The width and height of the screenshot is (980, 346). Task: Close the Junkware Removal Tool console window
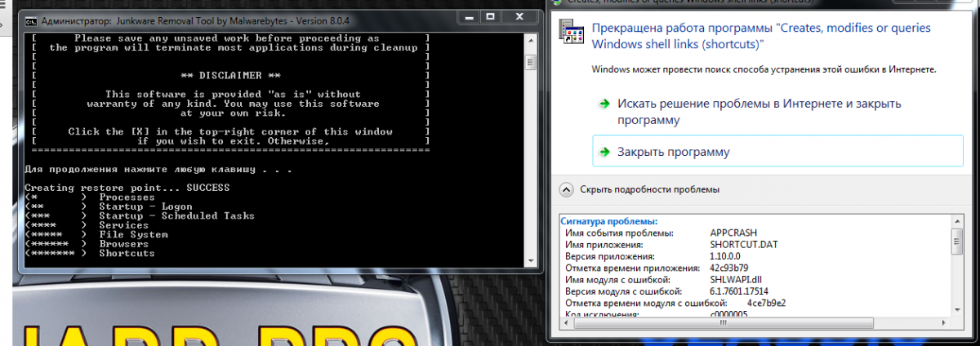point(520,16)
